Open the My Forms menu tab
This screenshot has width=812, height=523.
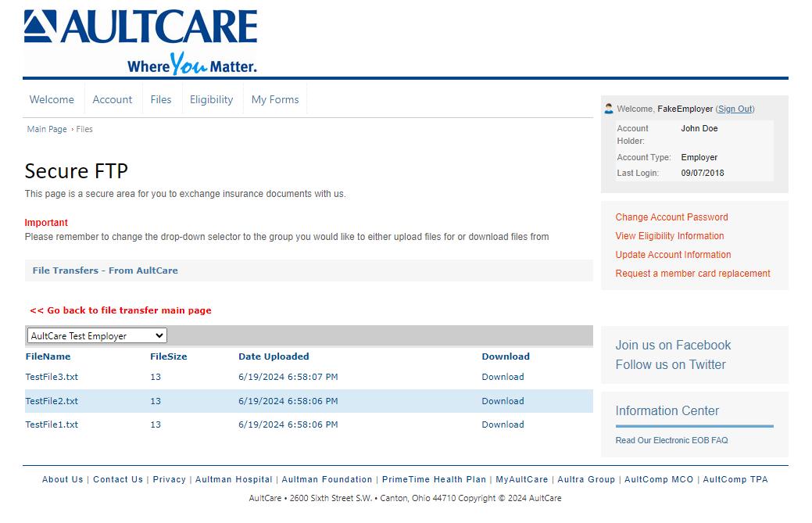275,99
